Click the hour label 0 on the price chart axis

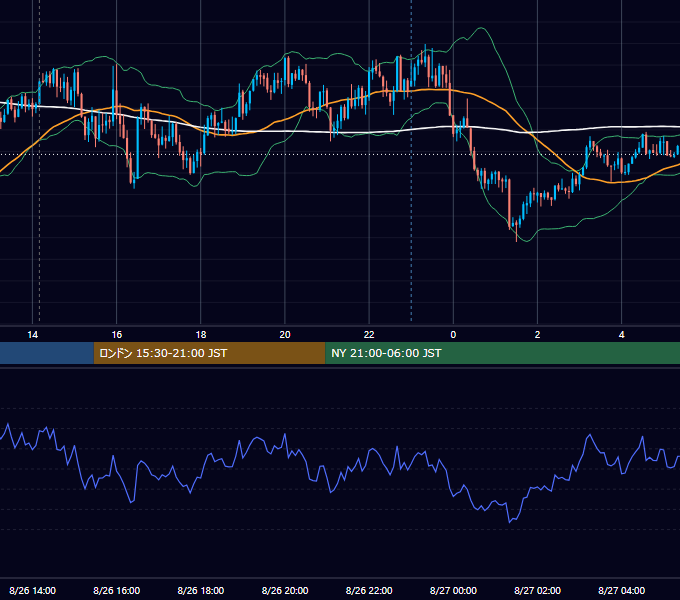click(x=453, y=335)
